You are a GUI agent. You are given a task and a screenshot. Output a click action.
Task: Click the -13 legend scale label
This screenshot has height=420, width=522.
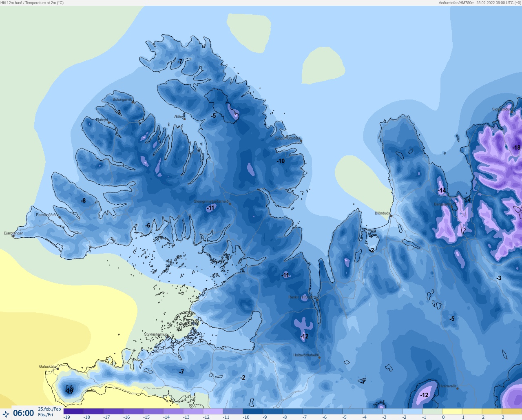(186, 417)
